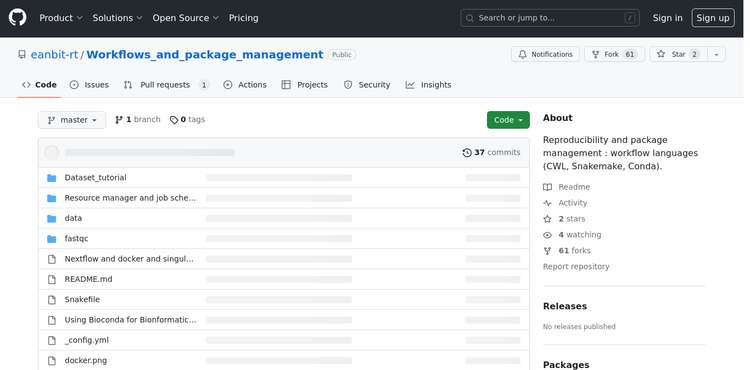
Task: Switch to the Issues tab
Action: coord(89,85)
